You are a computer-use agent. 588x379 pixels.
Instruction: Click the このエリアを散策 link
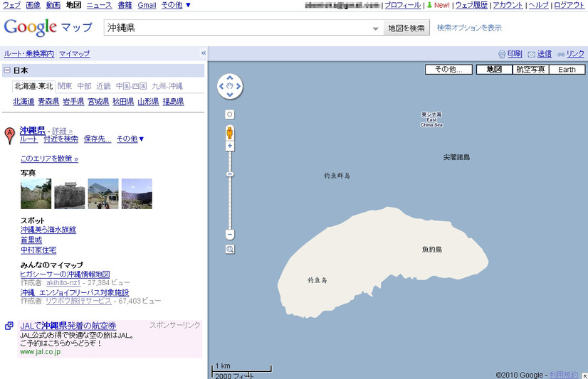pos(50,159)
